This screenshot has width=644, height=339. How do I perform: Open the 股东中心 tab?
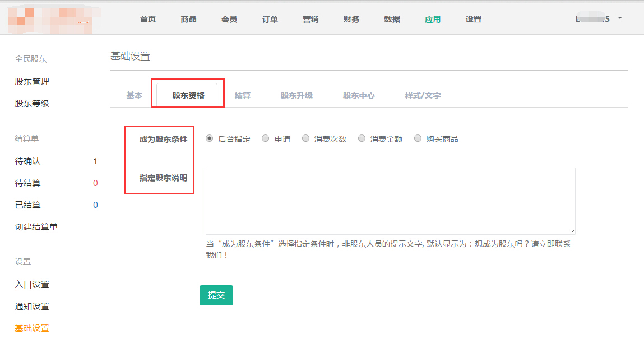point(359,95)
